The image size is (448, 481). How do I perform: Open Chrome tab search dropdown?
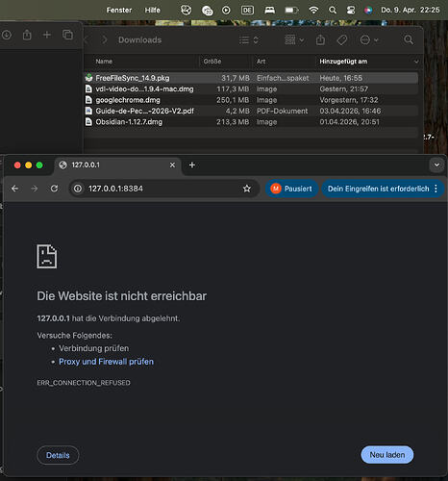436,165
